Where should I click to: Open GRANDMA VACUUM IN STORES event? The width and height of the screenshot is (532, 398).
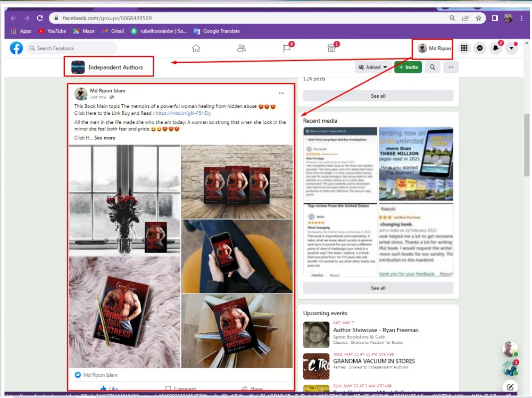tap(374, 361)
